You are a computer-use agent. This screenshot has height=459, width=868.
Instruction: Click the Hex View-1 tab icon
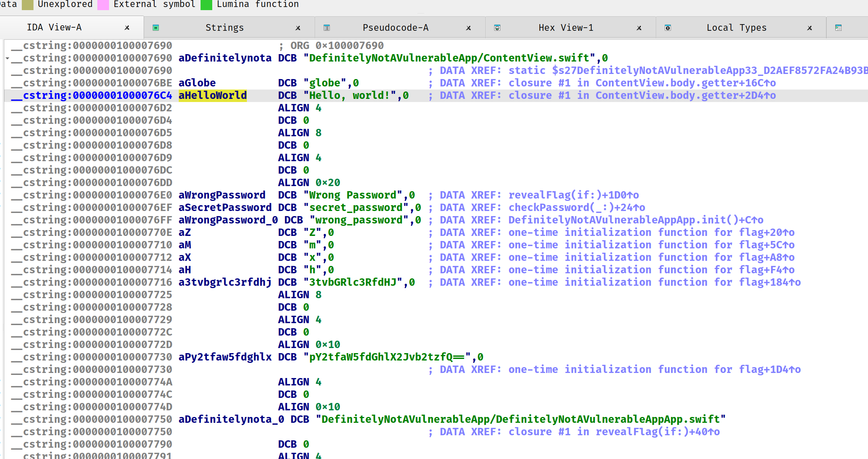[497, 28]
